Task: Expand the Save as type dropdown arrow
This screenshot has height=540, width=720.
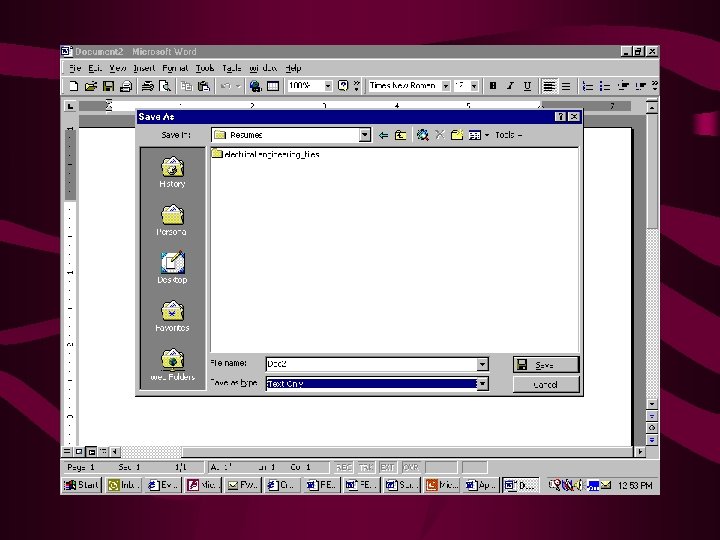Action: [482, 383]
